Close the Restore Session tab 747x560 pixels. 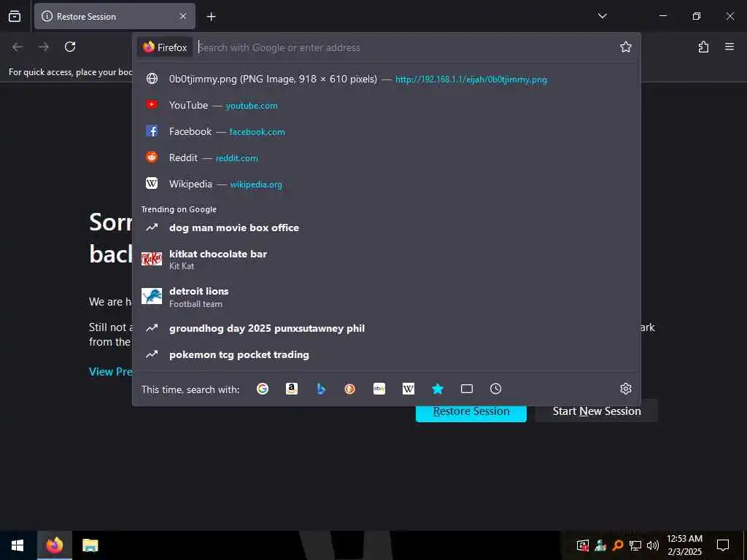[183, 16]
